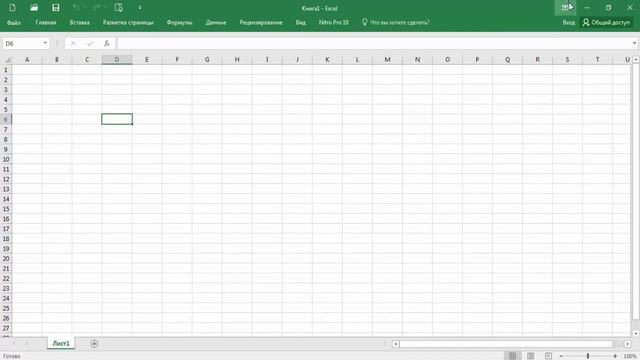This screenshot has width=640, height=360.
Task: Expand the Name Box dropdown arrow
Action: [x=45, y=43]
